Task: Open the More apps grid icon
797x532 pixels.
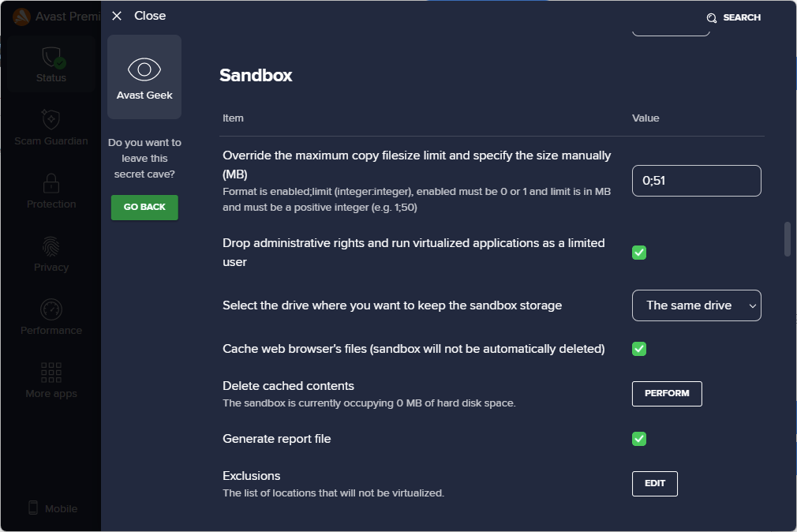Action: coord(51,373)
